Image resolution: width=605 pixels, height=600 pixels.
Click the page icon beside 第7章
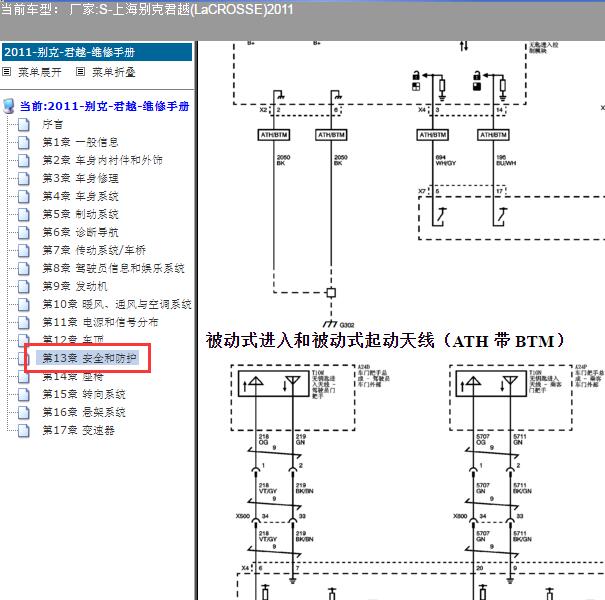(24, 250)
